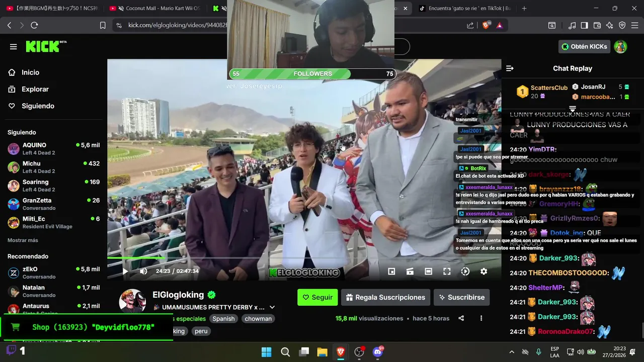Image resolution: width=644 pixels, height=362 pixels.
Task: Show hidden system tray icons
Action: pos(512,352)
